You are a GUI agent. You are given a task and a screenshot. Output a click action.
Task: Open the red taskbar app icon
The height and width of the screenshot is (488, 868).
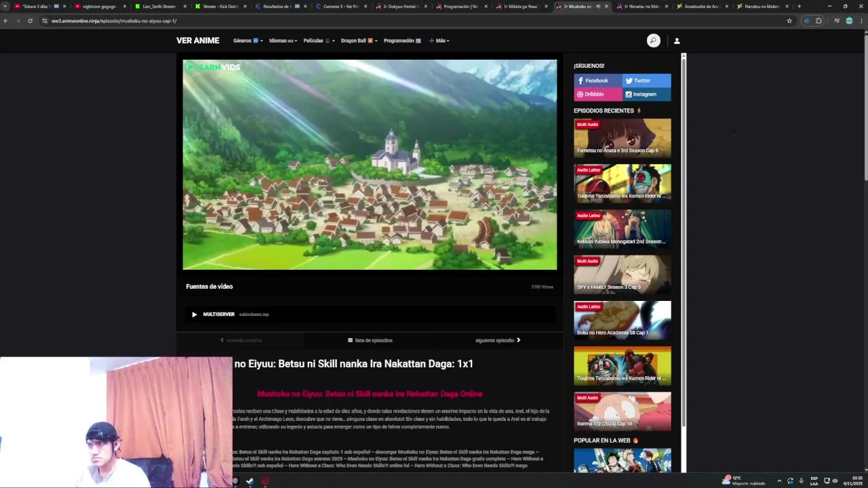265,481
